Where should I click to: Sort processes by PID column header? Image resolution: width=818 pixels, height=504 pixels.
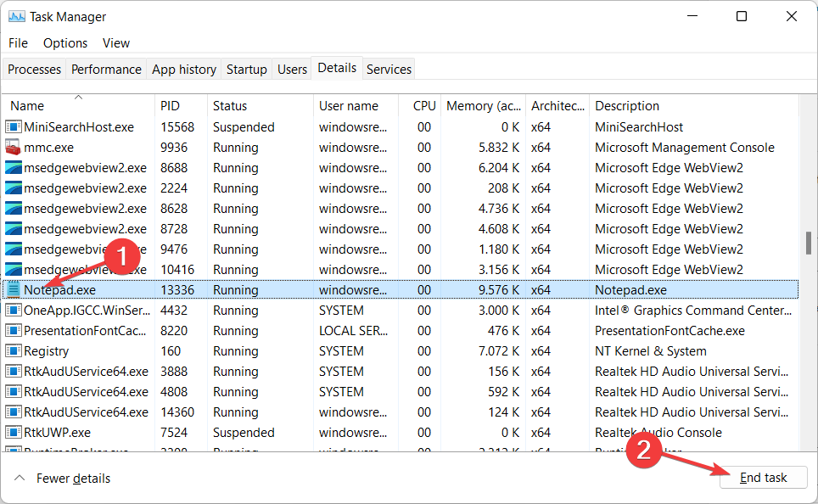point(170,106)
